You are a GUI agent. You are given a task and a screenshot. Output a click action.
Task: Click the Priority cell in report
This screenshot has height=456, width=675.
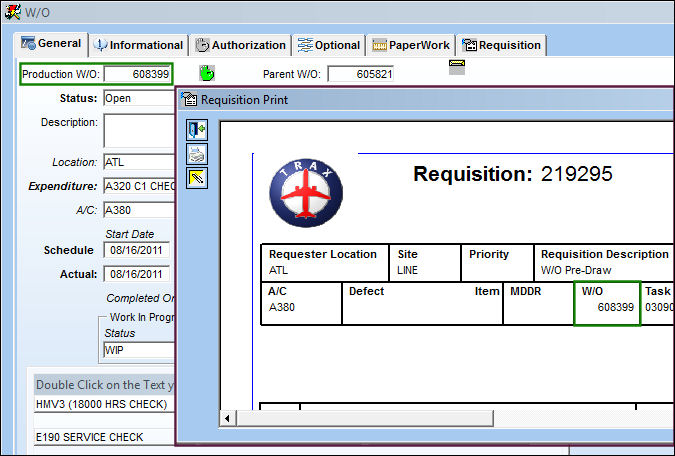497,263
